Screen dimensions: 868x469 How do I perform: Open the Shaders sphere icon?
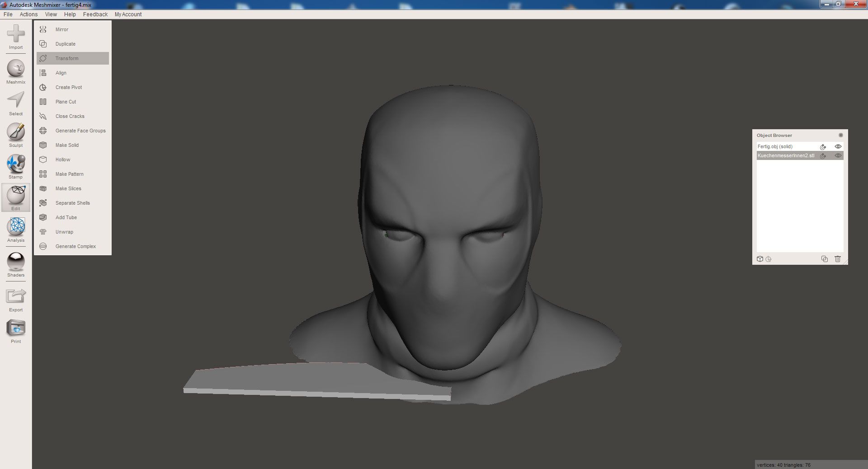[x=16, y=262]
